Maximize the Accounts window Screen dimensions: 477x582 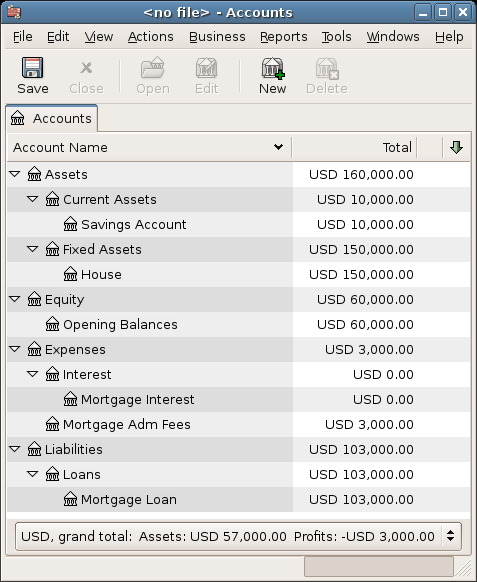click(443, 12)
